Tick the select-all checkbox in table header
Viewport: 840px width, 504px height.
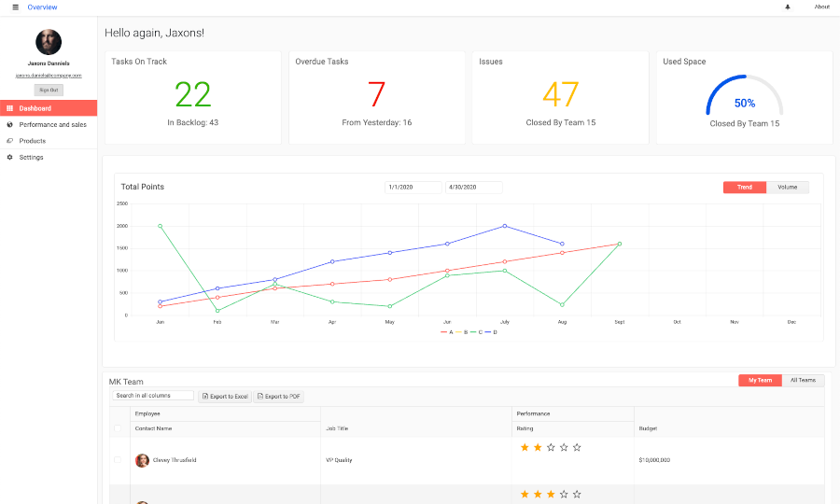(x=117, y=429)
